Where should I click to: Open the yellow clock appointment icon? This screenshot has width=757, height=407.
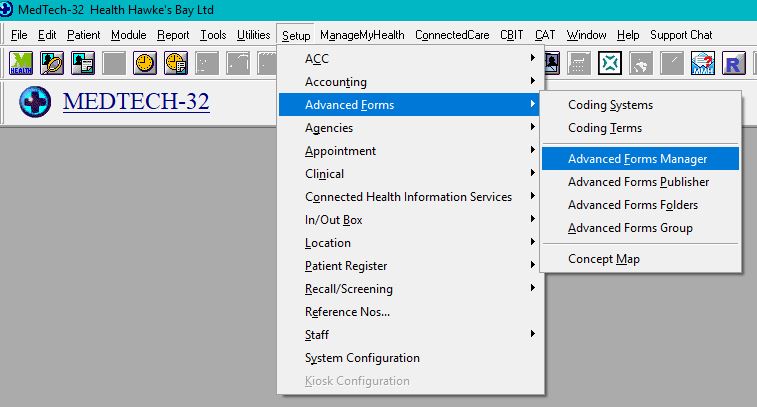(145, 63)
